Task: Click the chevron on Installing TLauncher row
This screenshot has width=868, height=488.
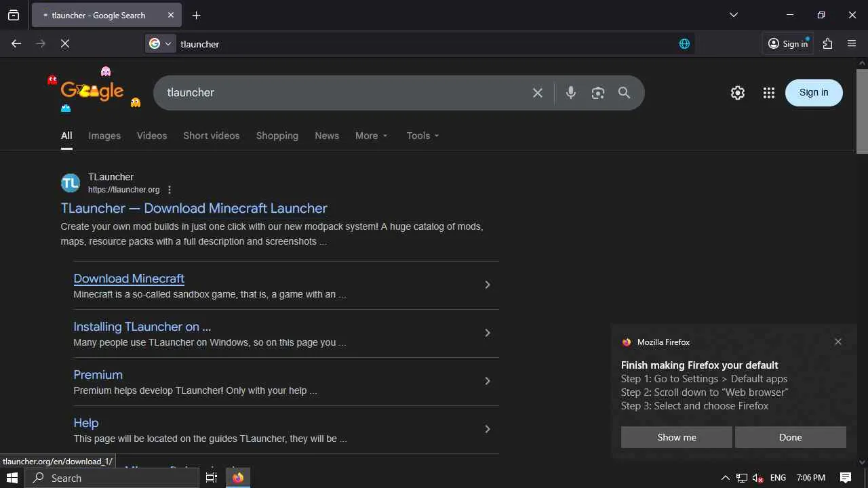Action: pyautogui.click(x=487, y=333)
